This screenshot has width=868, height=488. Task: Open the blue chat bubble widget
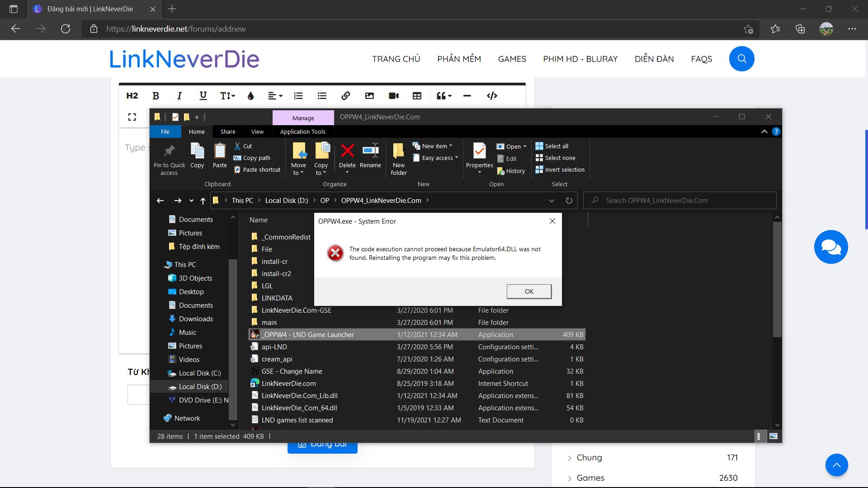(830, 247)
